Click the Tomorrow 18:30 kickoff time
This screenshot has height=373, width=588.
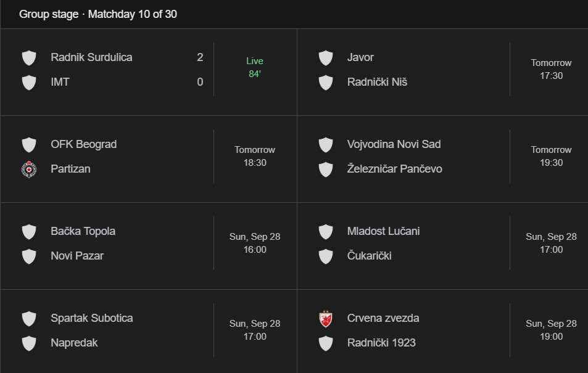[x=255, y=156]
